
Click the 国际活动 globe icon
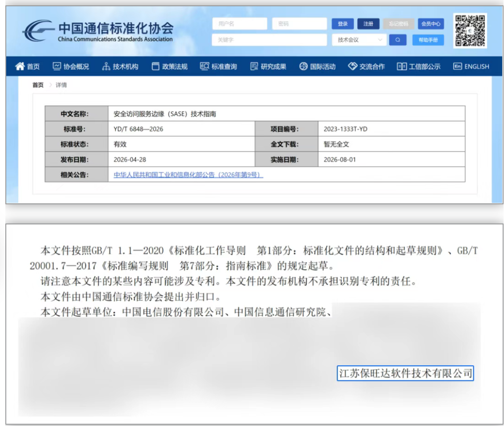point(303,66)
